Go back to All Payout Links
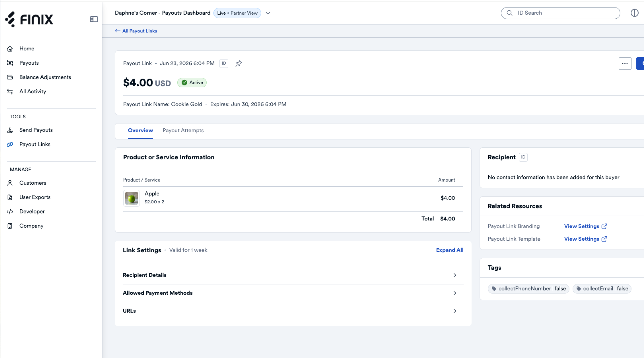The width and height of the screenshot is (644, 358). pyautogui.click(x=136, y=31)
